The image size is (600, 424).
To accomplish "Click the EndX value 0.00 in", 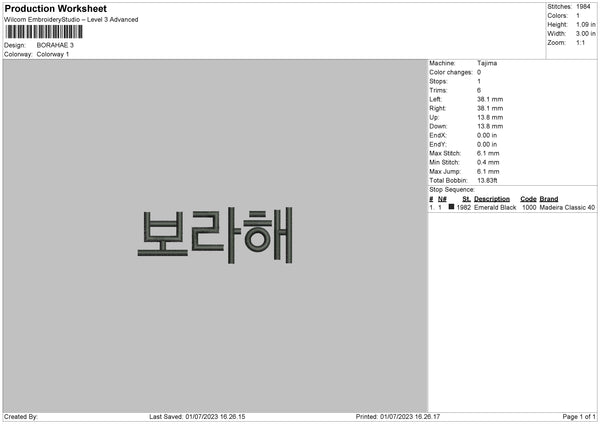I will (x=487, y=135).
